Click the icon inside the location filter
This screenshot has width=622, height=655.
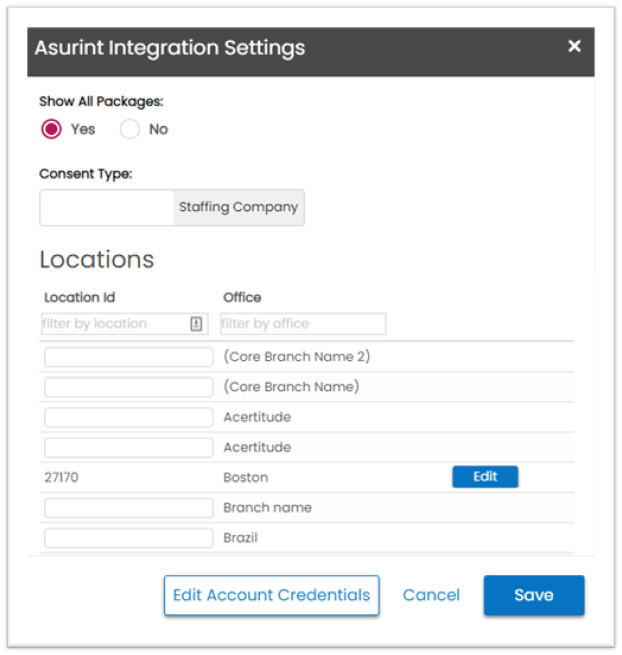[x=196, y=324]
